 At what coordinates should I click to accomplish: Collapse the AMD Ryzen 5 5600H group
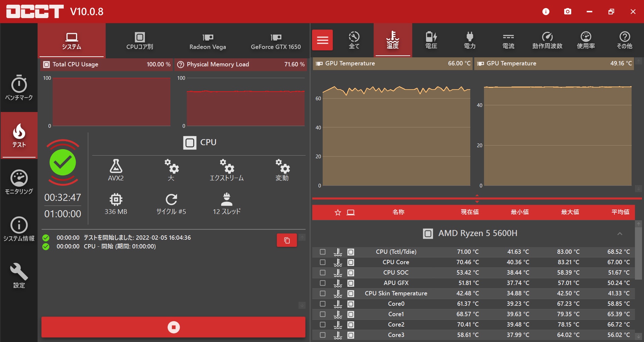coord(620,233)
